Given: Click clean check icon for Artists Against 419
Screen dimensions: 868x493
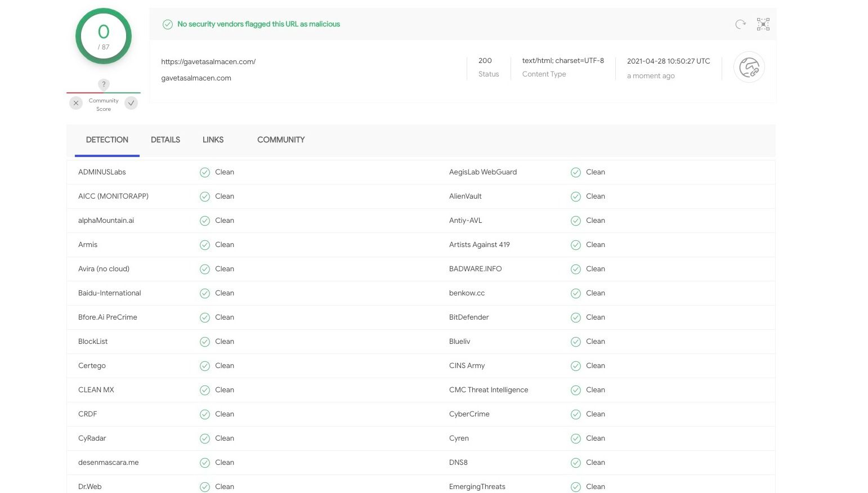Looking at the screenshot, I should click(576, 245).
